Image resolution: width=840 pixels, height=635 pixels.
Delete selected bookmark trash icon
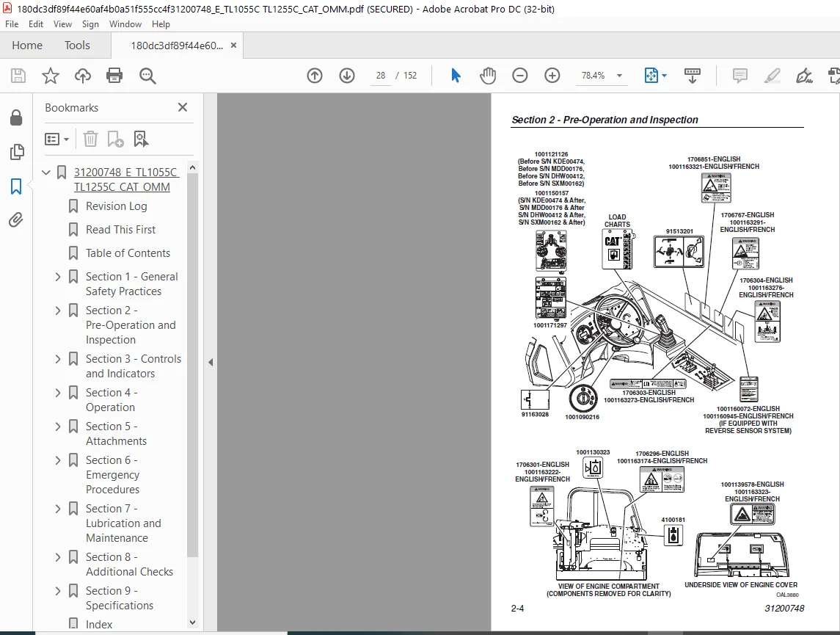click(x=90, y=139)
